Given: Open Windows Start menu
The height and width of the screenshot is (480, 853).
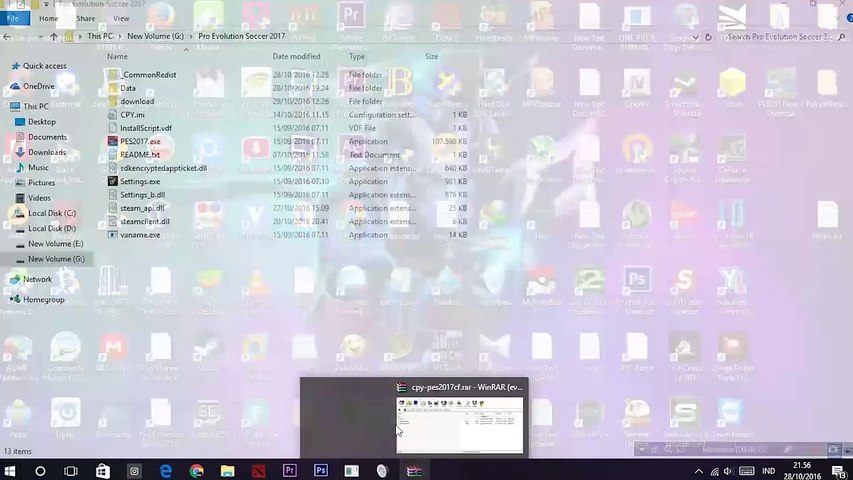Looking at the screenshot, I should pyautogui.click(x=10, y=471).
